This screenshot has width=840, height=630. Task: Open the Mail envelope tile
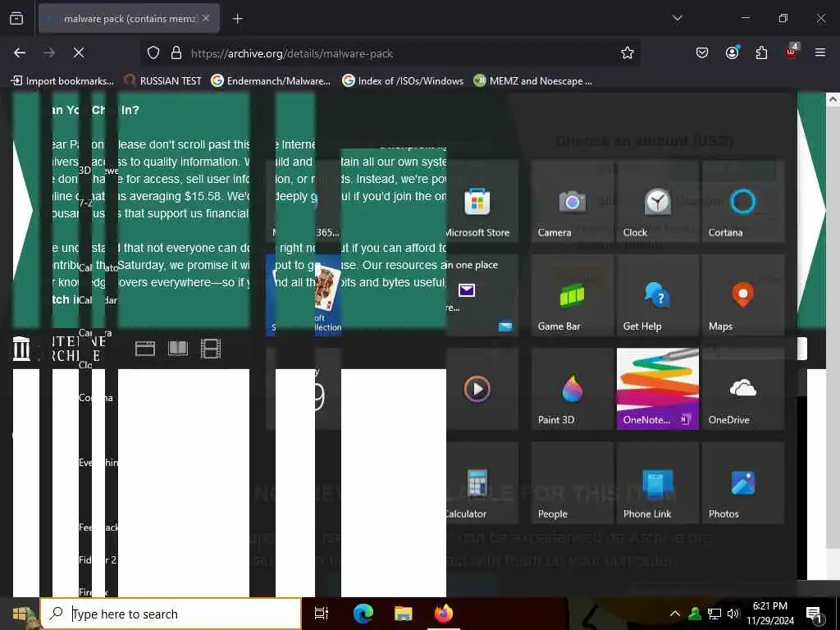482,295
